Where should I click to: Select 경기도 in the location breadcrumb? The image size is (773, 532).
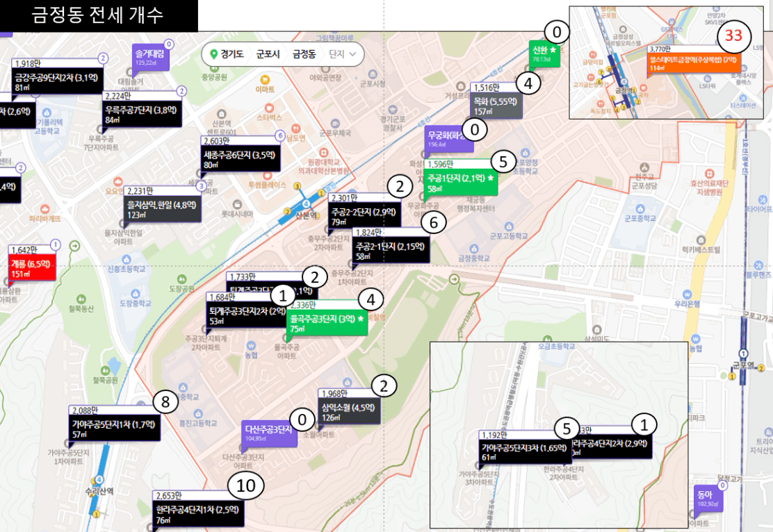231,54
